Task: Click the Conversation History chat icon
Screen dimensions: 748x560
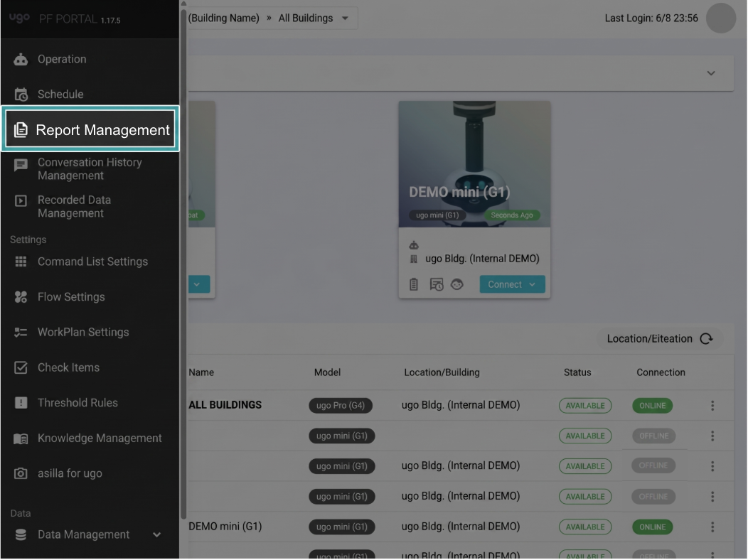Action: coord(21,165)
